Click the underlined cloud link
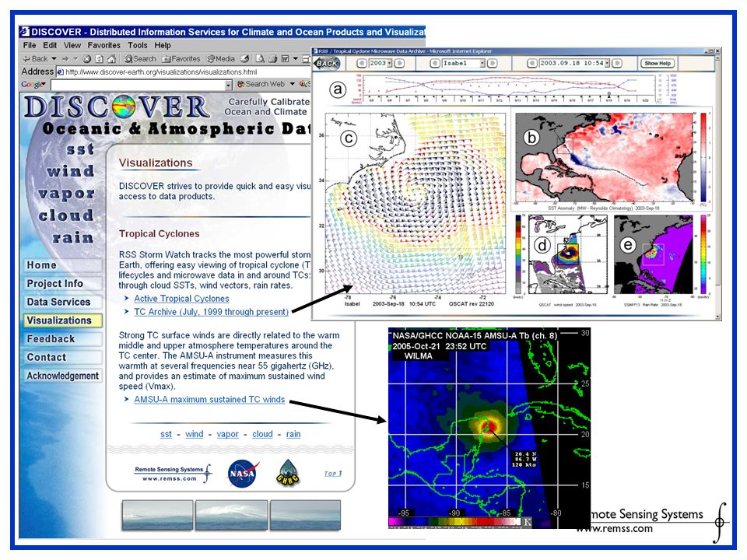The image size is (747, 560). click(262, 434)
